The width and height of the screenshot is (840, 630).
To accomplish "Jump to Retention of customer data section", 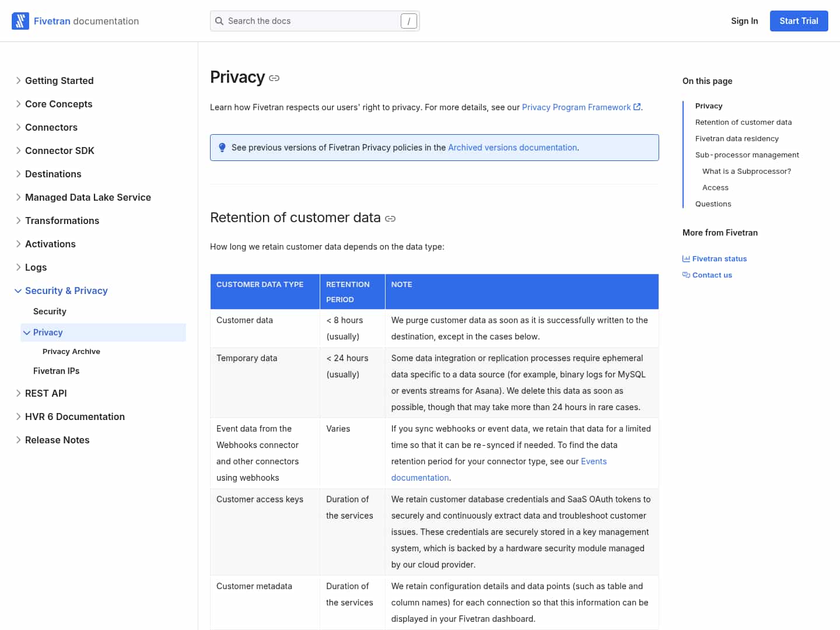I will (744, 122).
